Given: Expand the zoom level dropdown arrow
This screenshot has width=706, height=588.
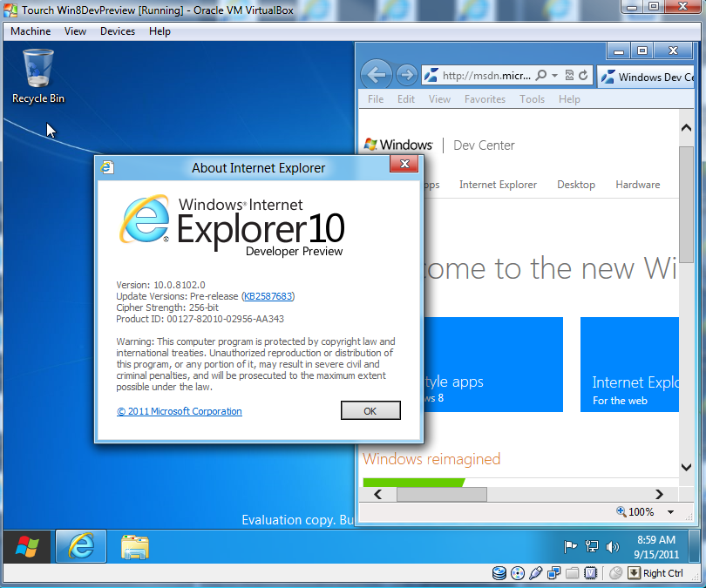Looking at the screenshot, I should coord(670,512).
